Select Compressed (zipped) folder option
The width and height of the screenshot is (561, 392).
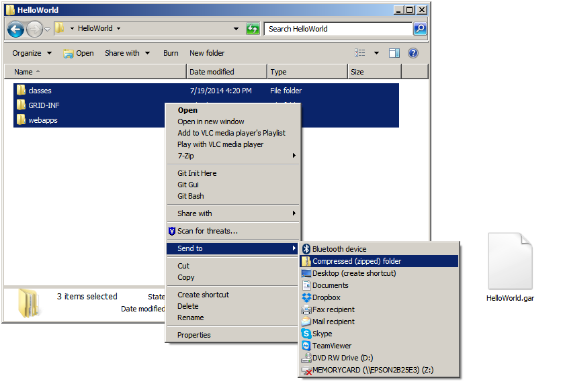click(357, 261)
